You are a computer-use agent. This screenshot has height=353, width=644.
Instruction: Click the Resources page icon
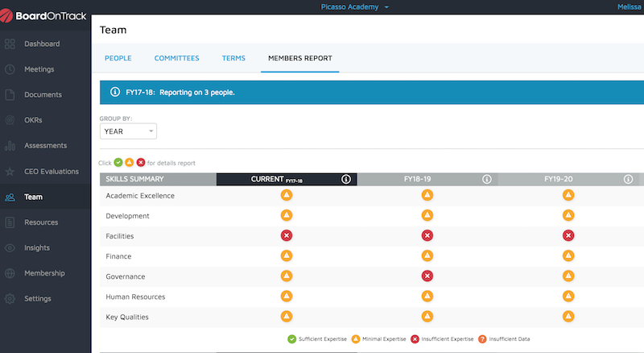[10, 222]
